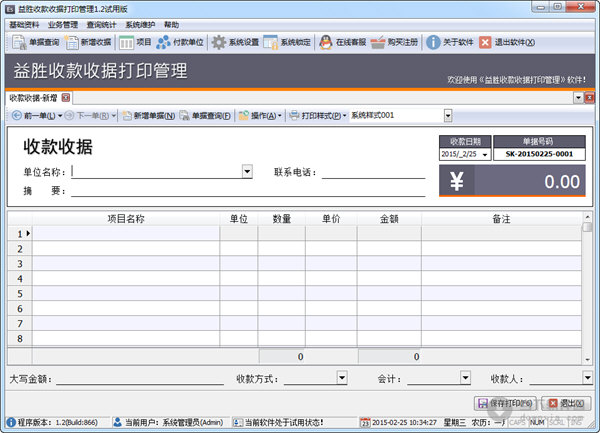600x433 pixels.
Task: Open the 业务管理 menu
Action: click(62, 24)
